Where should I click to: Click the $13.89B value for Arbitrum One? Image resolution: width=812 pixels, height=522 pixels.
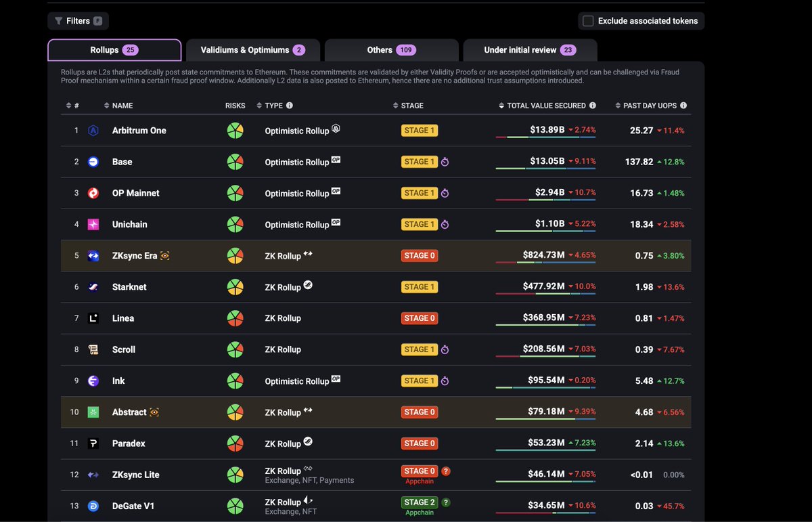pyautogui.click(x=547, y=129)
